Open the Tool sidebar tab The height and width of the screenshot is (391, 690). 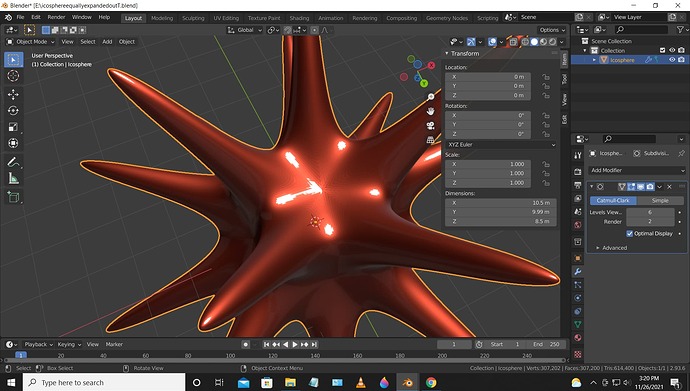pos(564,79)
